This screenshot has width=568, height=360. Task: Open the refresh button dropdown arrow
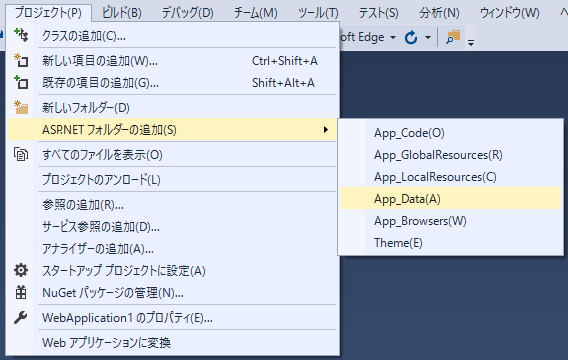point(428,37)
